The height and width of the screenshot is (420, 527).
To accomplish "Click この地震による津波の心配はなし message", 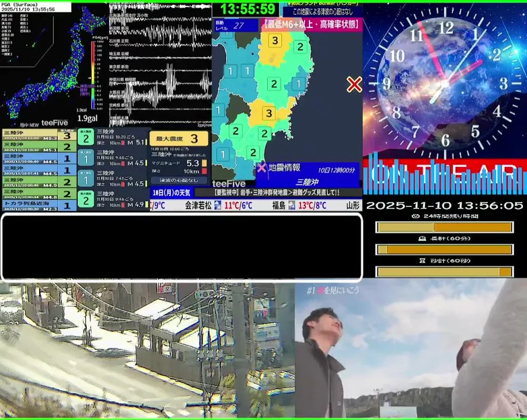I will [323, 12].
